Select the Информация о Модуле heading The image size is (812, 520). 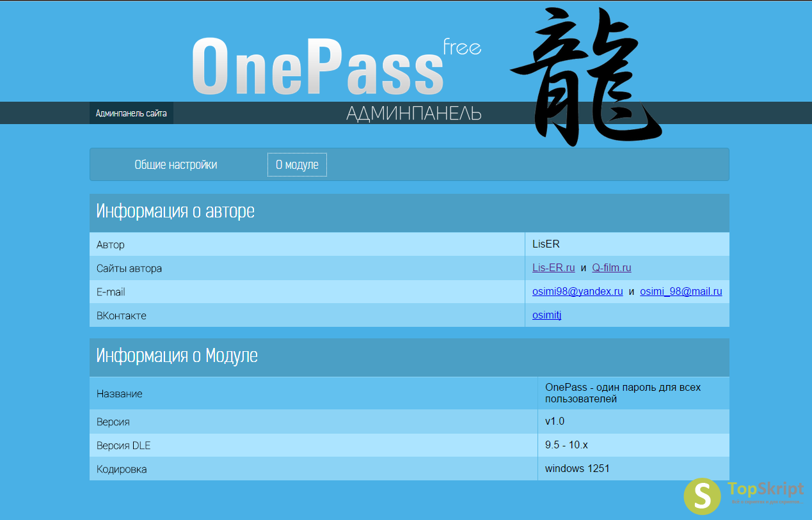coord(177,356)
